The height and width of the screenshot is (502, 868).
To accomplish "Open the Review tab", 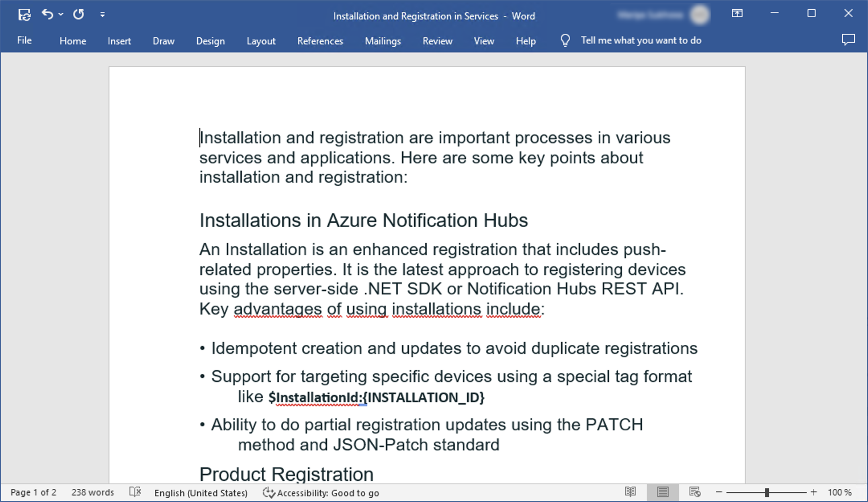I will (x=438, y=41).
